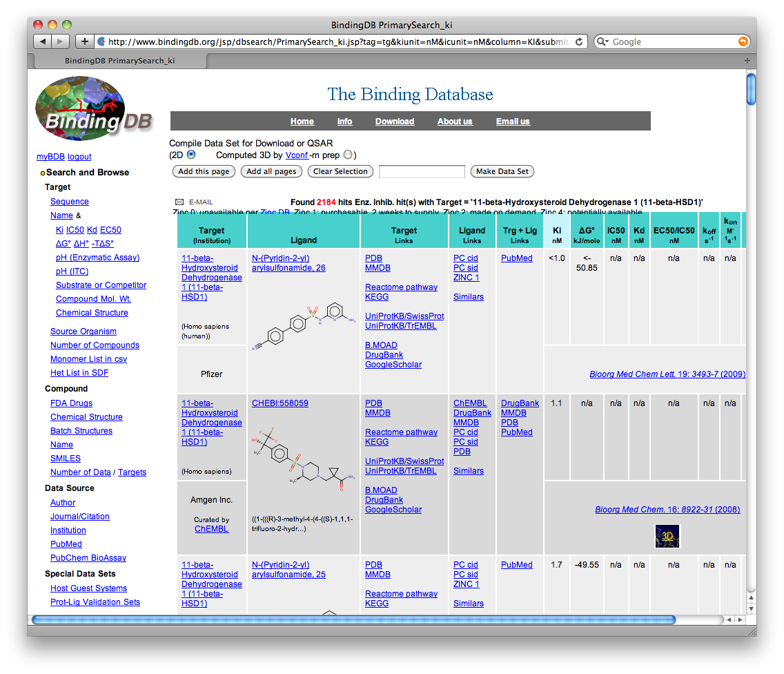Image resolution: width=784 pixels, height=674 pixels.
Task: Click the new tab plus icon
Action: pos(747,61)
